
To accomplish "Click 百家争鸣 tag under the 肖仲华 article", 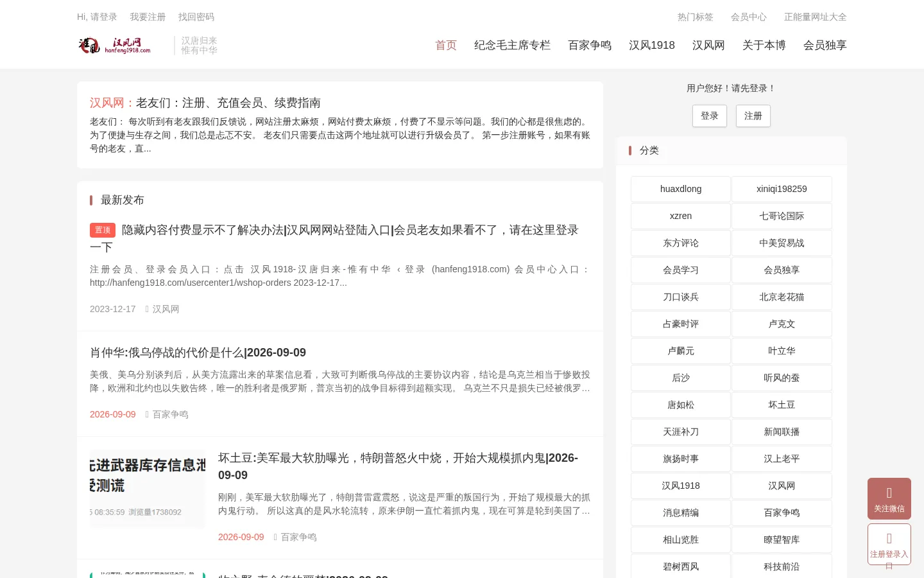I will tap(170, 414).
